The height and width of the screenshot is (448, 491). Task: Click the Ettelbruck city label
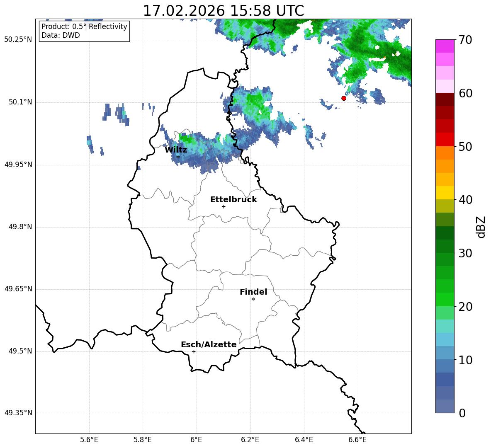233,199
